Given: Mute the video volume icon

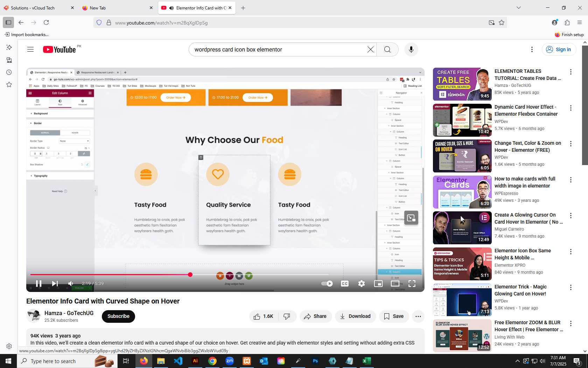Looking at the screenshot, I should (x=71, y=284).
